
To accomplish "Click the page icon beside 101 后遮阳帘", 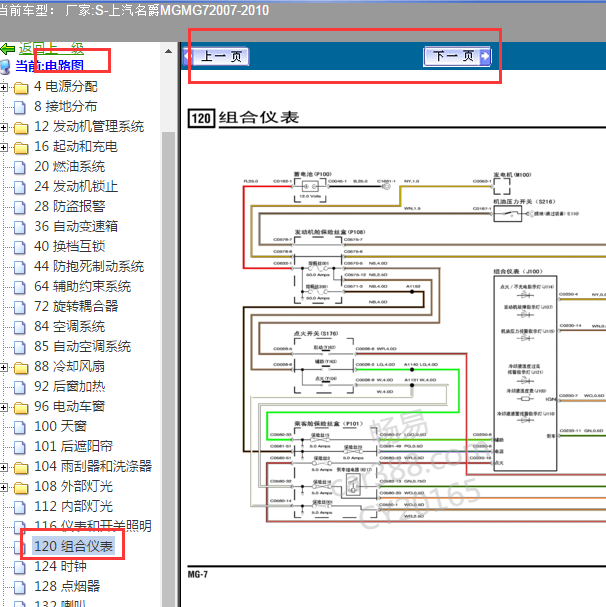I will pos(20,447).
